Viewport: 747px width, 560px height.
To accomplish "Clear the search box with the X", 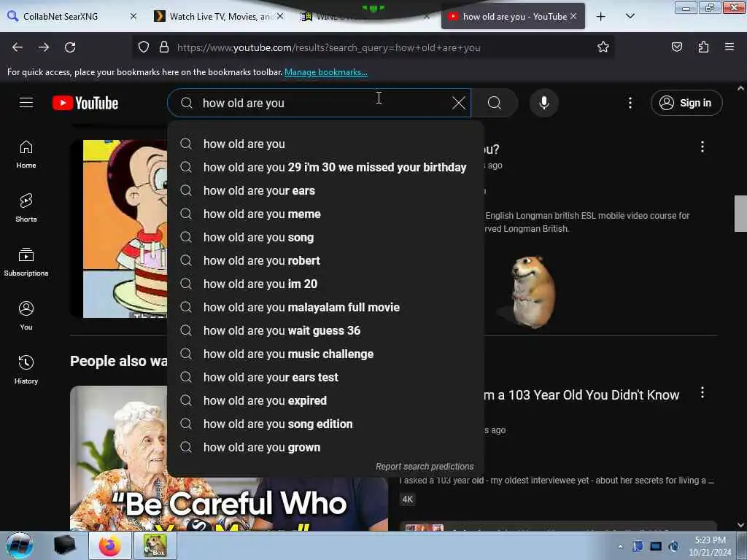I will point(459,103).
